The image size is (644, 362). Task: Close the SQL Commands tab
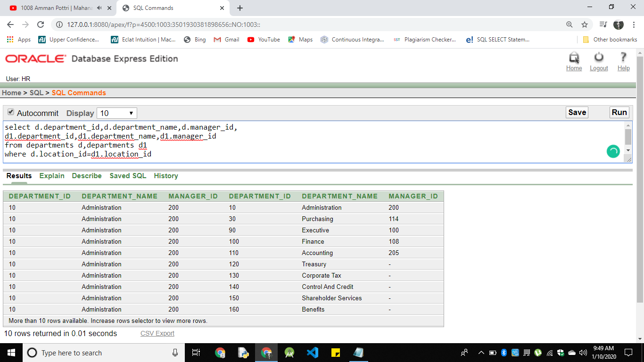pos(222,8)
